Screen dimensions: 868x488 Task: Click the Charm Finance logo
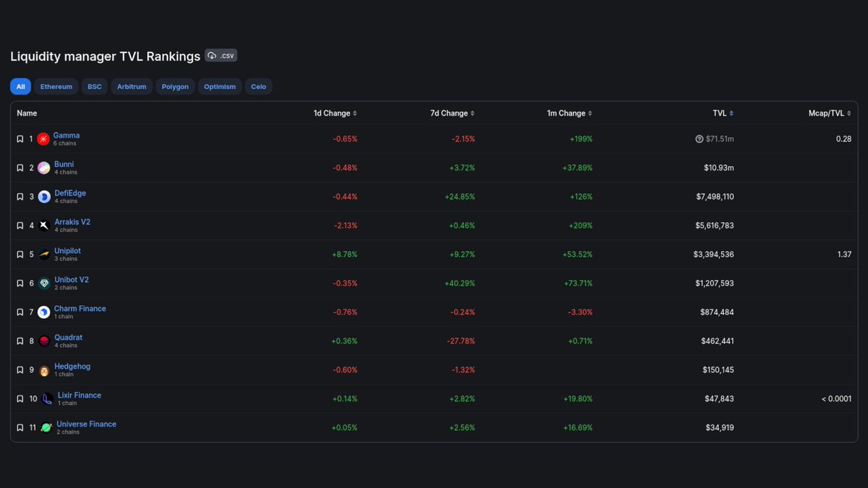[44, 312]
